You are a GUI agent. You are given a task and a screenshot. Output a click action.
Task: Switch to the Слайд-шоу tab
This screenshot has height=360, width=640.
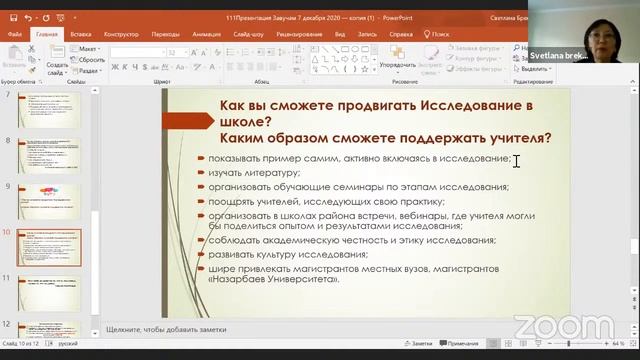249,34
